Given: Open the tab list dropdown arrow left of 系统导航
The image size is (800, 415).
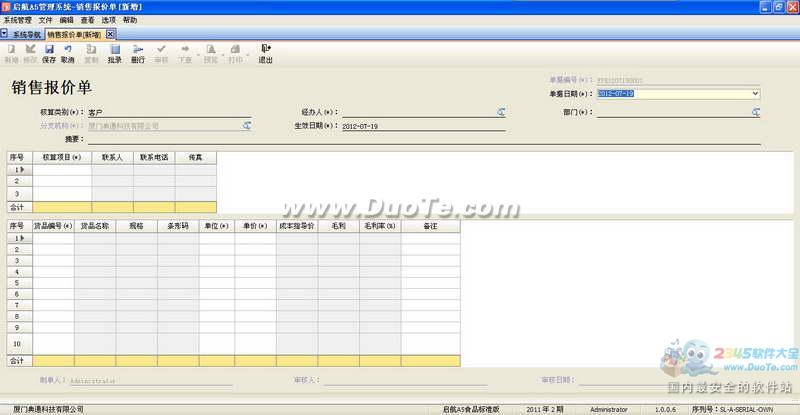Looking at the screenshot, I should pos(4,34).
